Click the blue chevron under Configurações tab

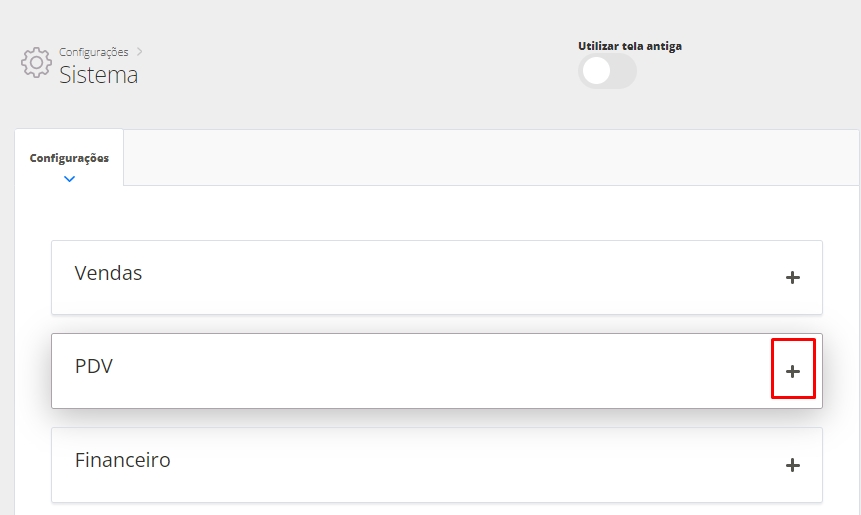click(69, 179)
